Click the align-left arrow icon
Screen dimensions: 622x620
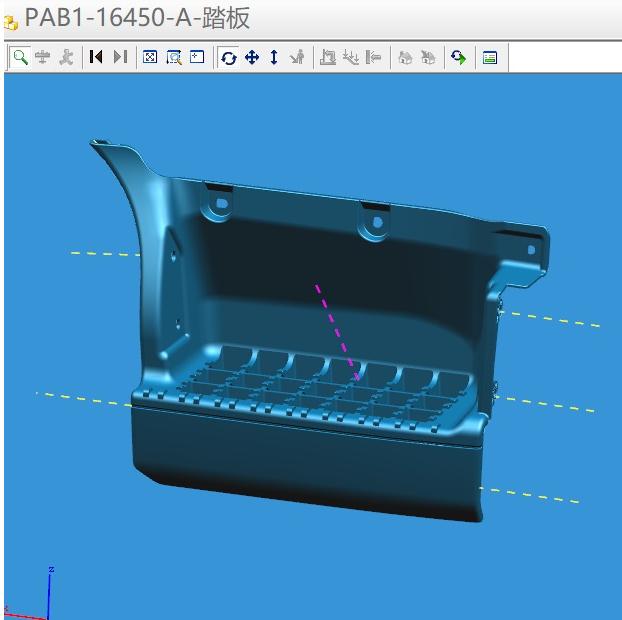pos(373,58)
